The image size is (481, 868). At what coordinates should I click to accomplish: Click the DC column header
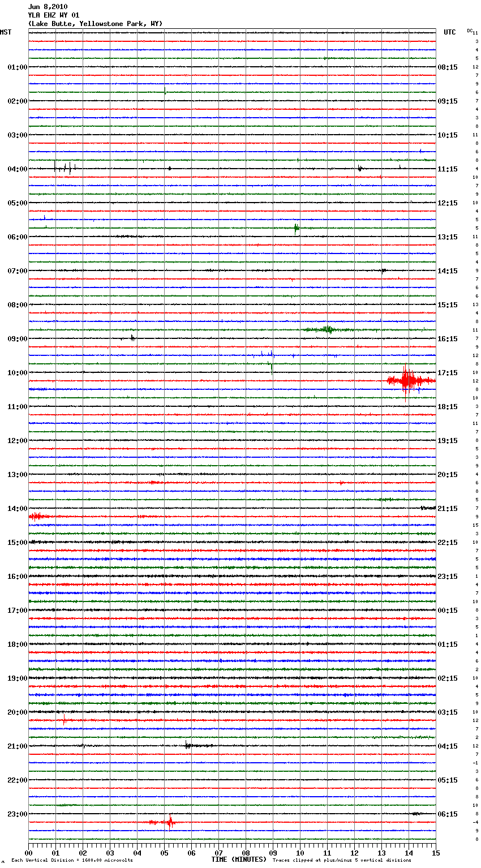tap(470, 31)
